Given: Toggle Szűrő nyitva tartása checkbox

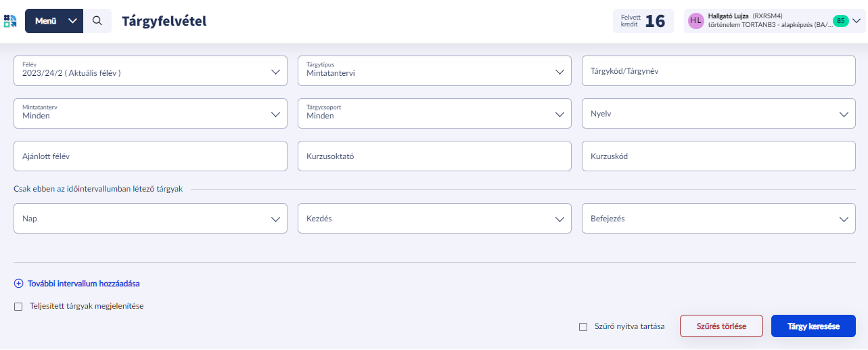Looking at the screenshot, I should pos(583,327).
